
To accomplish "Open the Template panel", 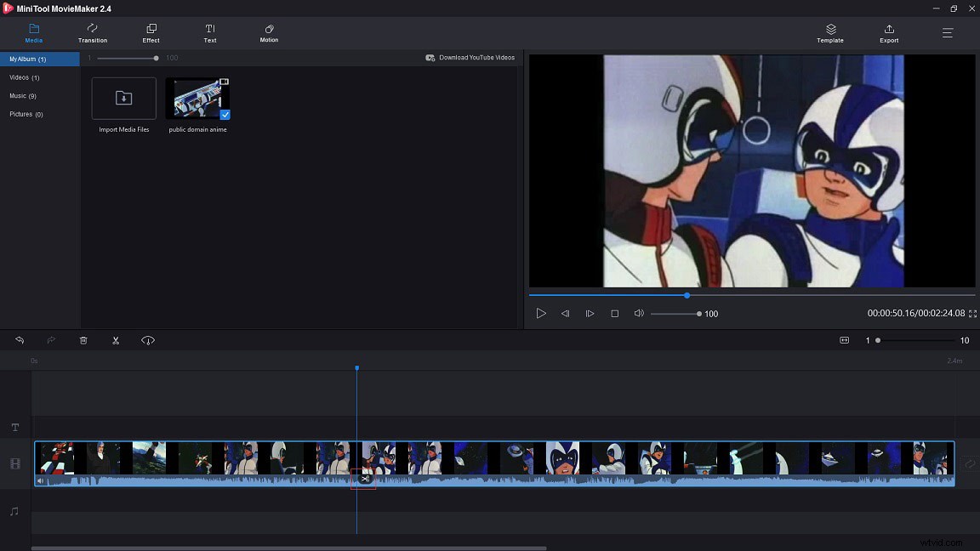I will click(x=829, y=33).
